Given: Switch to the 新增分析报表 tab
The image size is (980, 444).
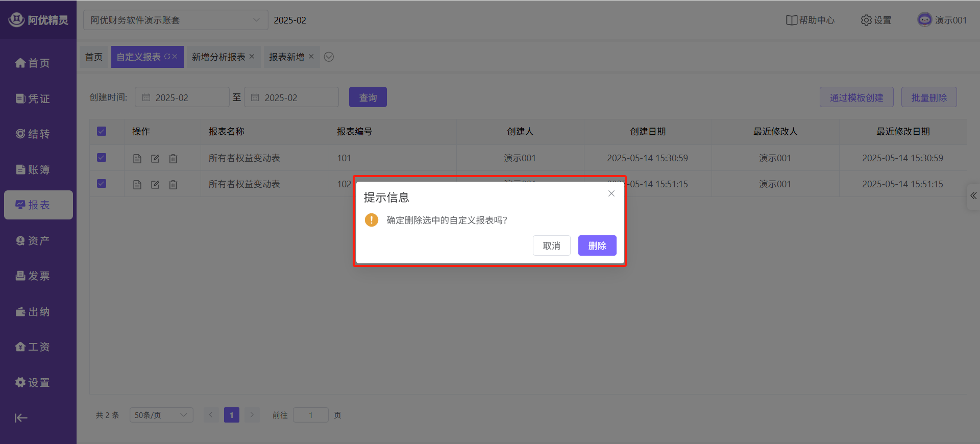Looking at the screenshot, I should [218, 57].
